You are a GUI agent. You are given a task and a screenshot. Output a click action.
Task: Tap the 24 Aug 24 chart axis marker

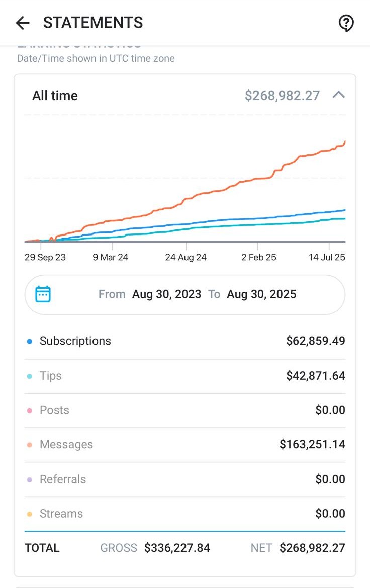186,257
